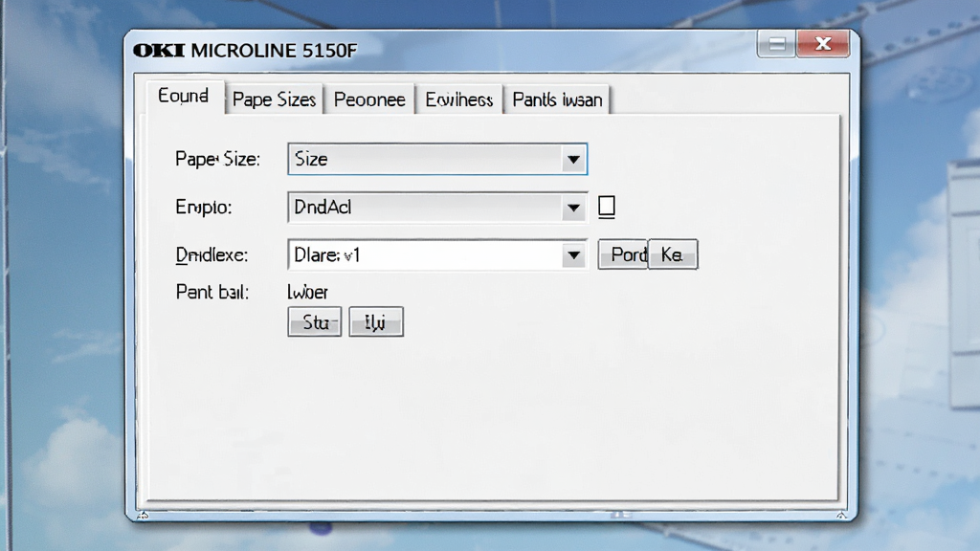The height and width of the screenshot is (551, 980).
Task: Expand the Dmdlexe dropdown showing Dlare v1
Action: pyautogui.click(x=436, y=254)
